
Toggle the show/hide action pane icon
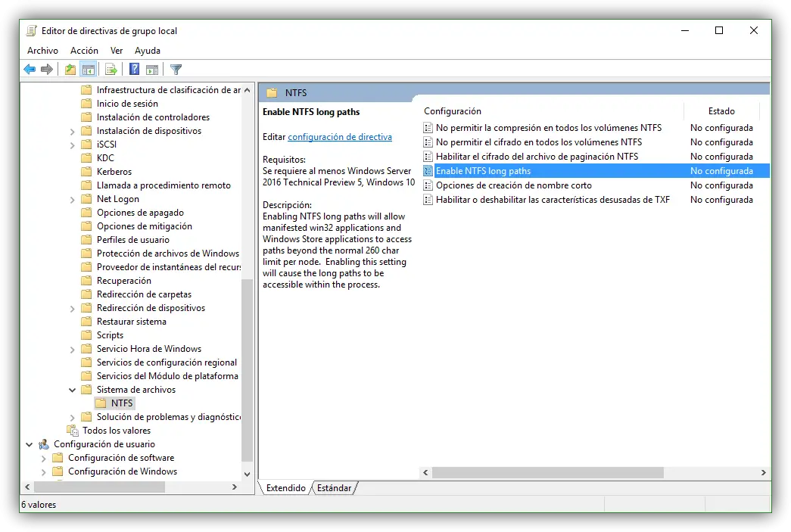152,69
